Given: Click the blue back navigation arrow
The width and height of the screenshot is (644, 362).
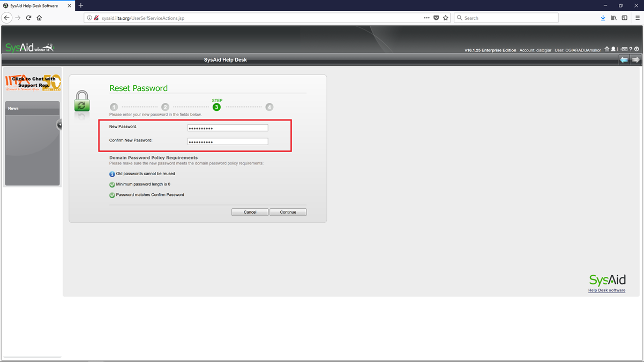Looking at the screenshot, I should click(624, 59).
